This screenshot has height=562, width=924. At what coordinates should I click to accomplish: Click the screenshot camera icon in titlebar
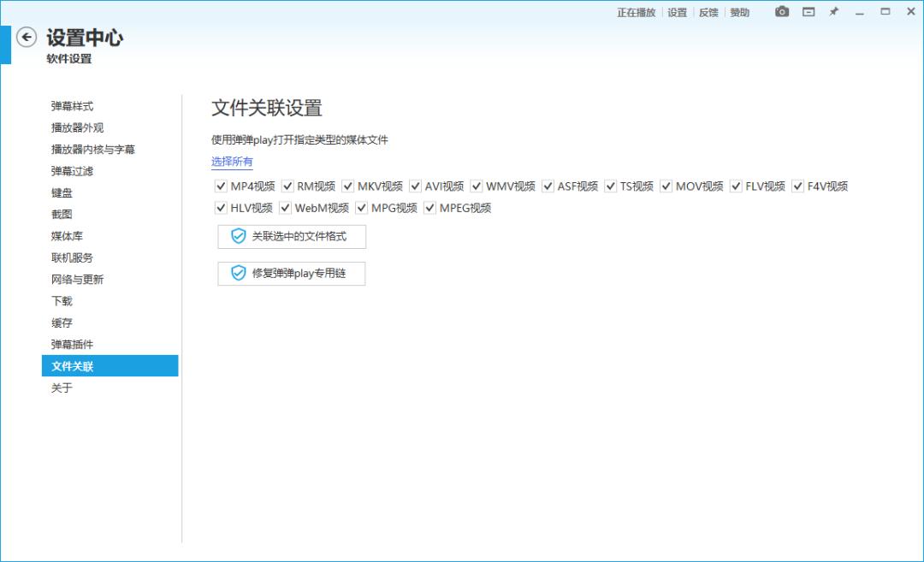pyautogui.click(x=780, y=12)
